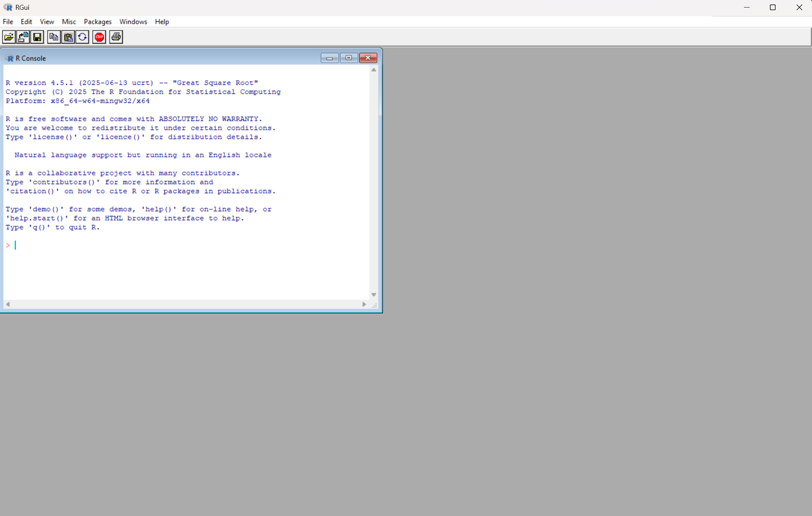Image resolution: width=812 pixels, height=516 pixels.
Task: Open the Edit menu
Action: [26, 21]
